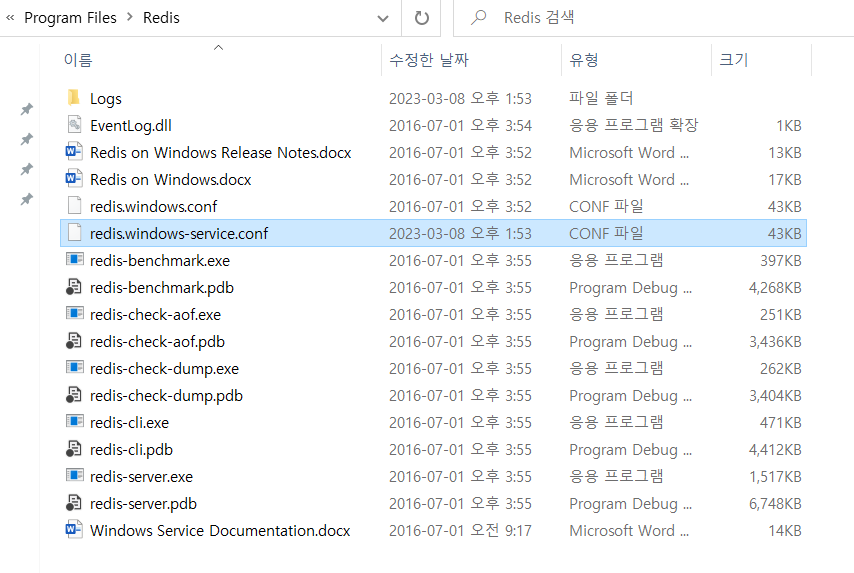854x573 pixels.
Task: Open the address bar history dropdown
Action: coord(383,19)
